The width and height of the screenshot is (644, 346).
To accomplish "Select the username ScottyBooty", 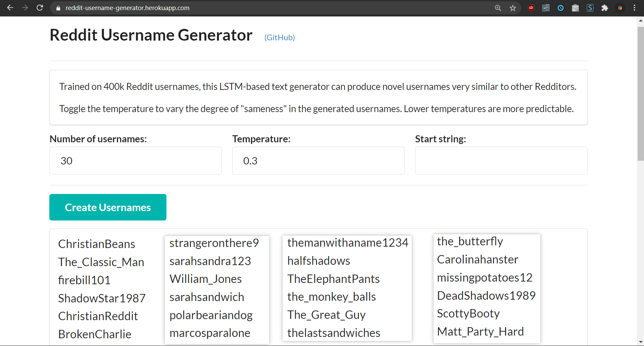I will tap(468, 313).
